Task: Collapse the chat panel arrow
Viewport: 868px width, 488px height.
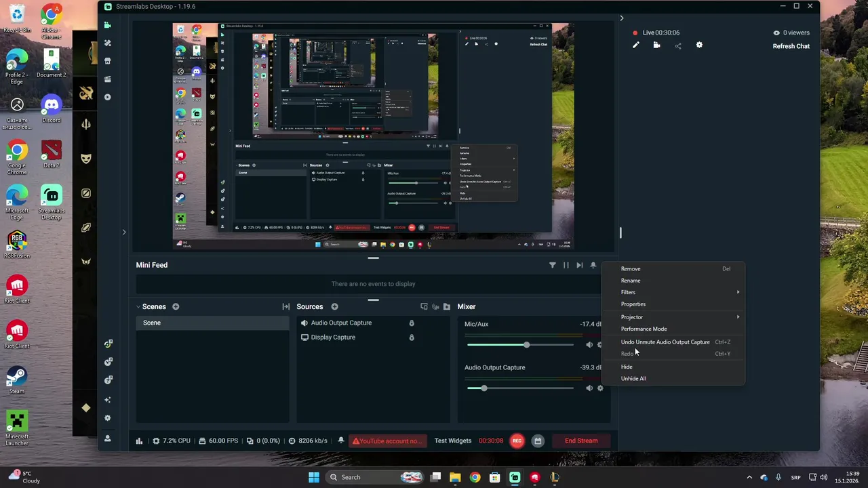Action: pyautogui.click(x=621, y=18)
